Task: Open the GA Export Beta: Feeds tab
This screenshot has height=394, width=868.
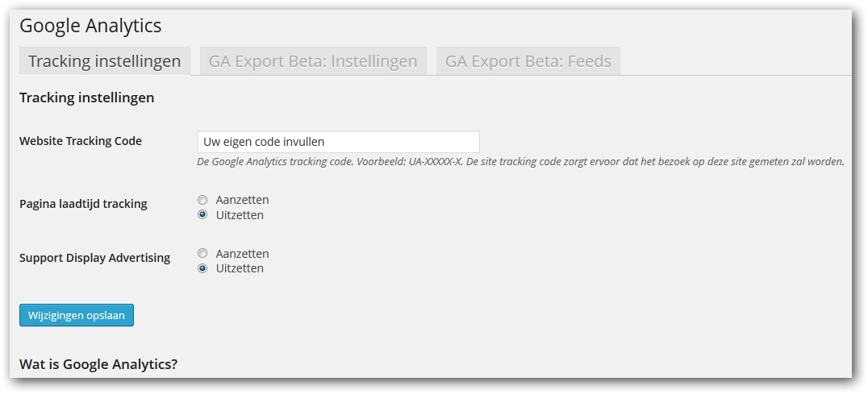Action: [x=528, y=60]
